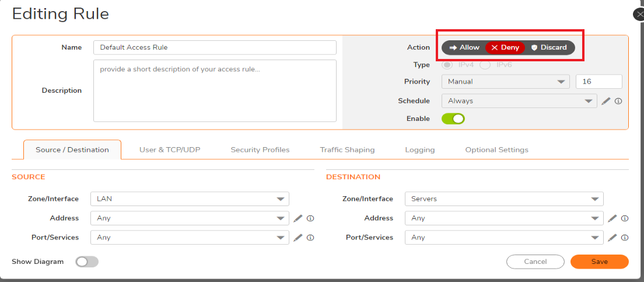Screen dimensions: 644x282
Task: Open the Priority dropdown set to Manual
Action: click(x=505, y=82)
